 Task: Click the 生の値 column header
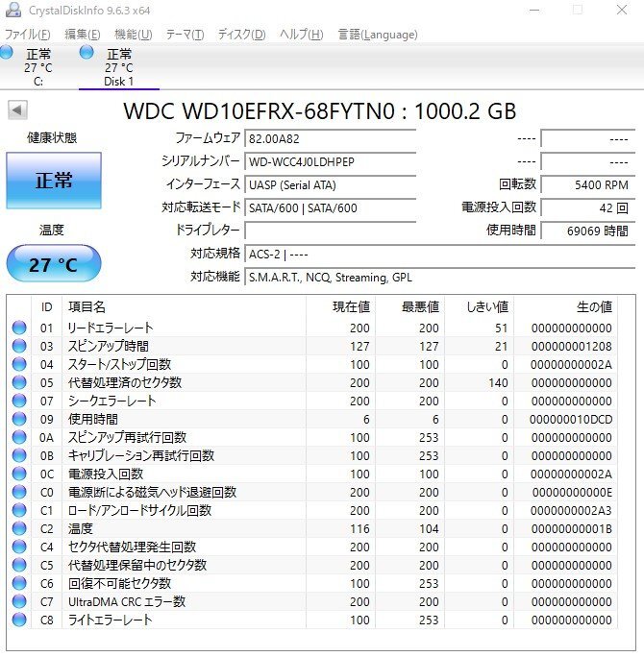coord(565,307)
